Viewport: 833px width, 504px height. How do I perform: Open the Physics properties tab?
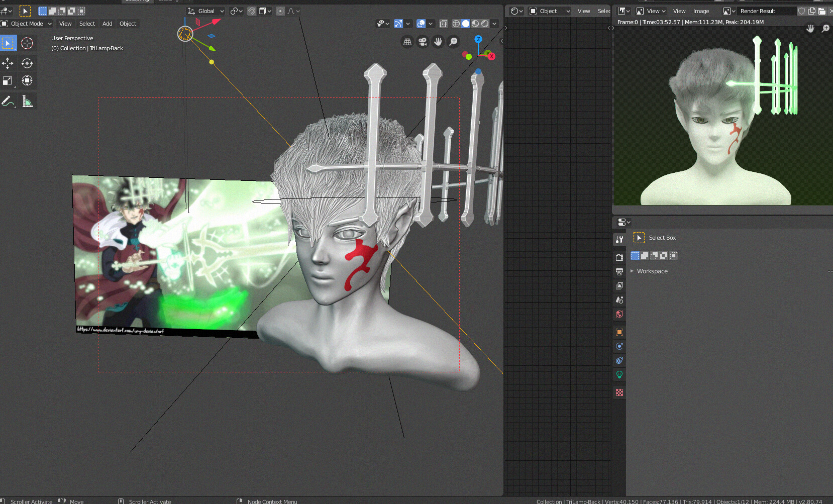[x=619, y=346]
